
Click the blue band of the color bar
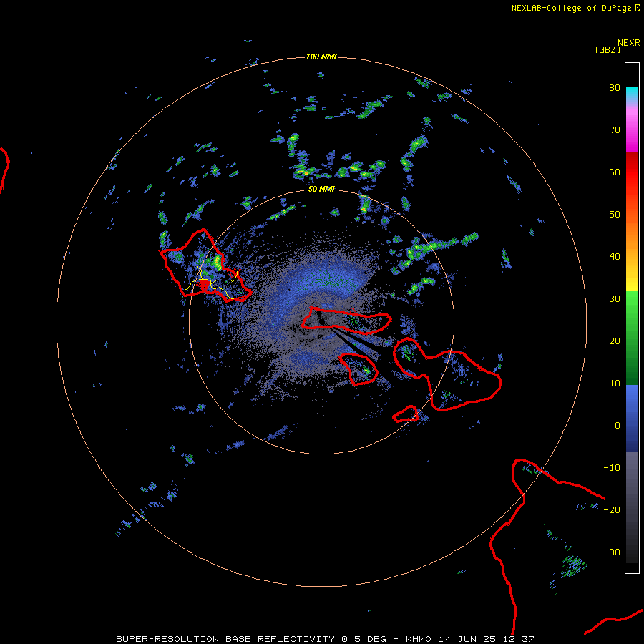pos(632,419)
